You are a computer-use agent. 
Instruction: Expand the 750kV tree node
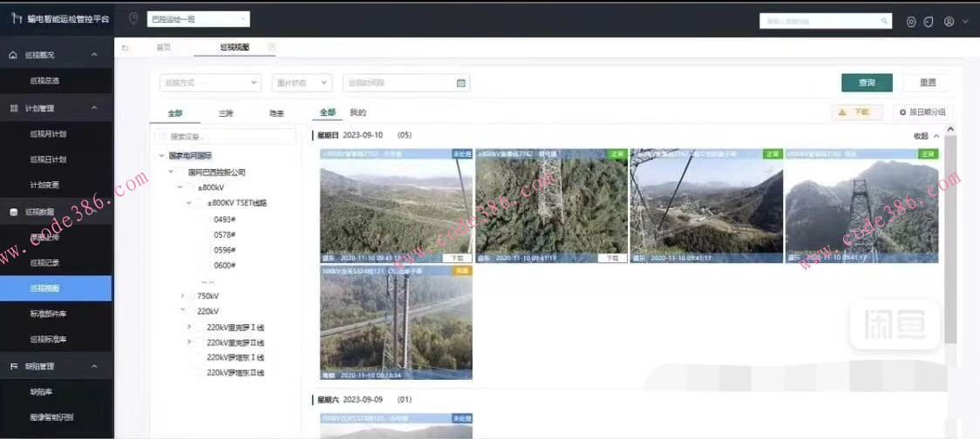pyautogui.click(x=182, y=296)
